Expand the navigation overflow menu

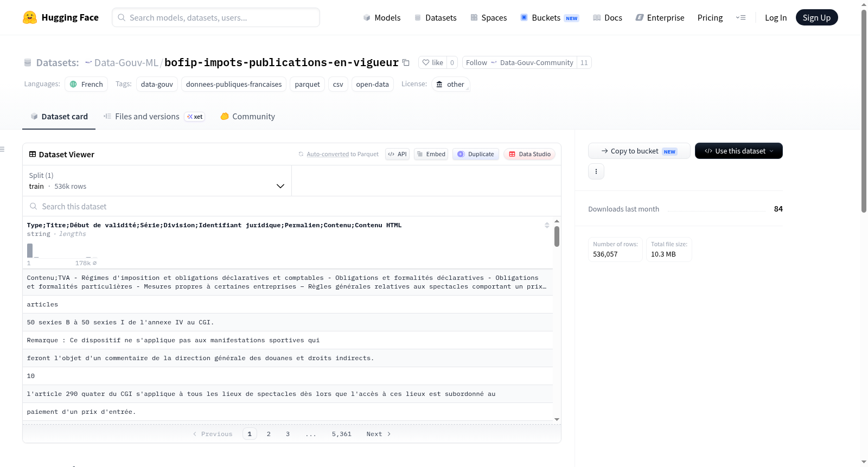point(741,17)
